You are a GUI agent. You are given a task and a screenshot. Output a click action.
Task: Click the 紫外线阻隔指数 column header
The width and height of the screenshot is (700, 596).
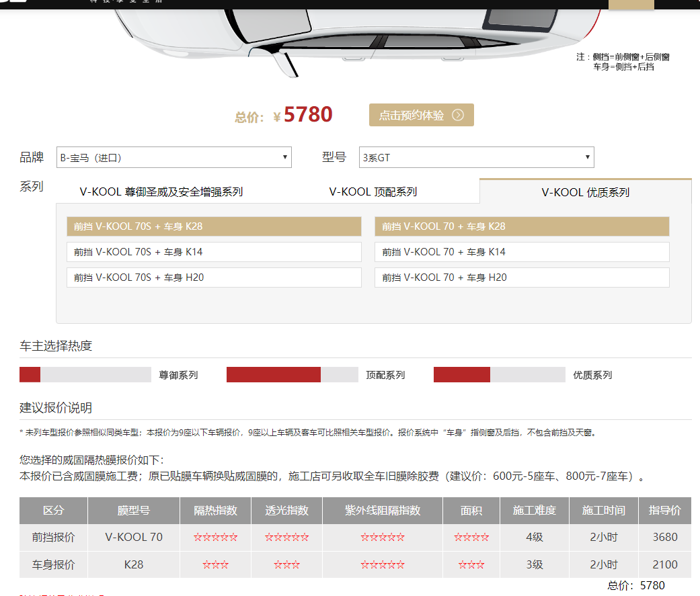(383, 511)
